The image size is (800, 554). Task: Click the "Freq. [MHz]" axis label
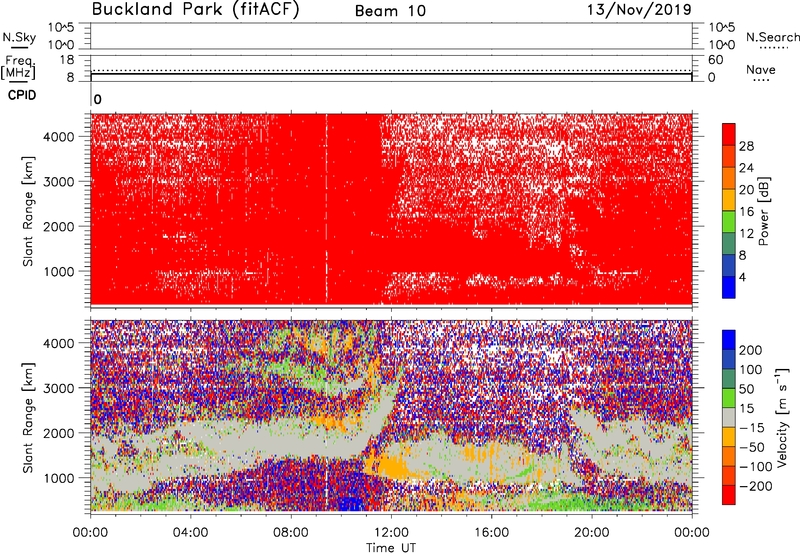coord(18,67)
